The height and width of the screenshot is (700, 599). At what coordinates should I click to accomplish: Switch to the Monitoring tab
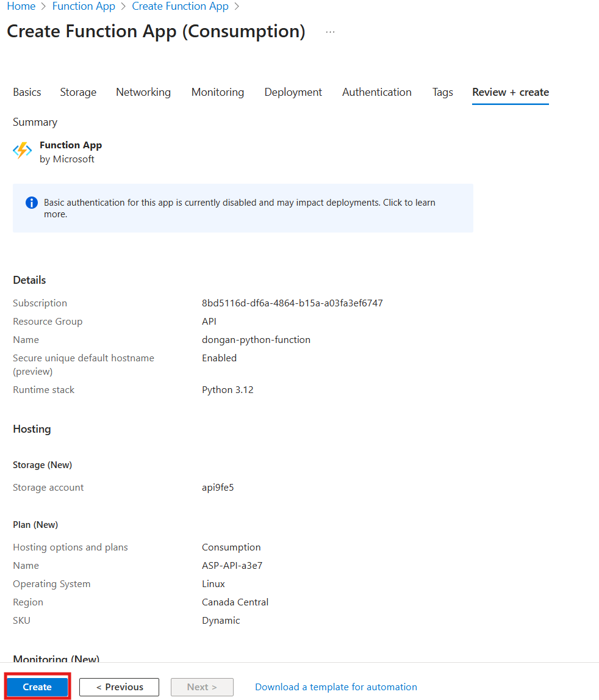pos(218,92)
